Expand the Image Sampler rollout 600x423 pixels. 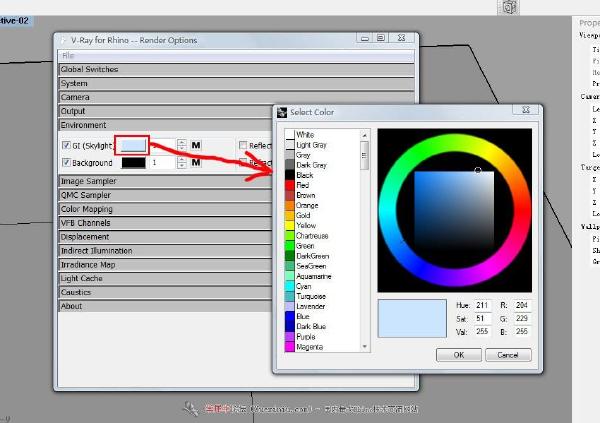coord(165,181)
